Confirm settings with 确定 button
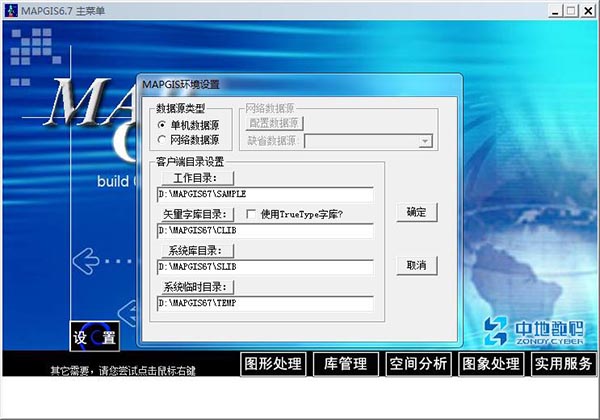Image resolution: width=600 pixels, height=420 pixels. pyautogui.click(x=417, y=212)
